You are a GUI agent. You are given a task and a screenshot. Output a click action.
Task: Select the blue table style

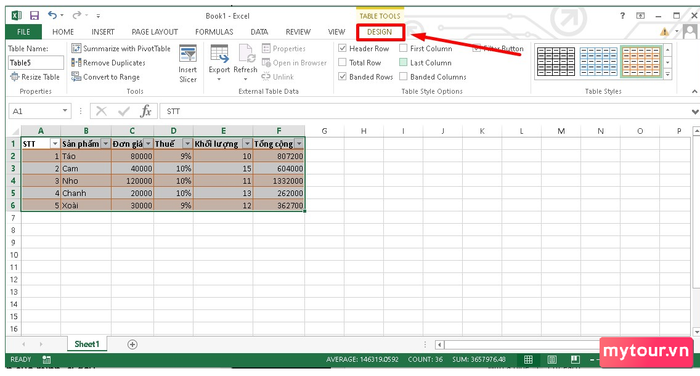598,61
